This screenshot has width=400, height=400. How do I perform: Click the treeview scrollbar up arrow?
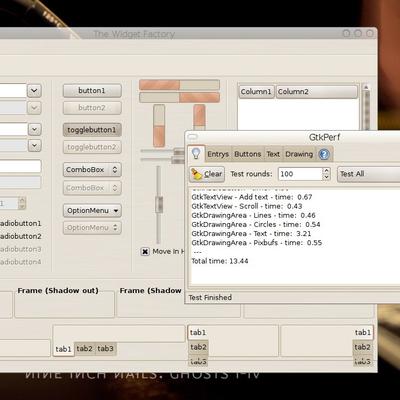click(x=366, y=87)
